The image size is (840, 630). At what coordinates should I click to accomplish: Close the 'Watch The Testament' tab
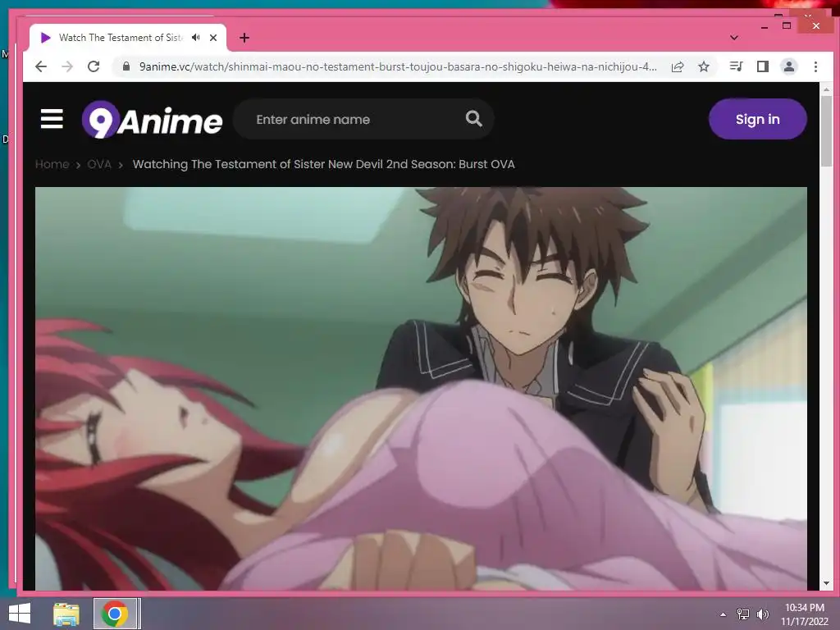pos(213,38)
